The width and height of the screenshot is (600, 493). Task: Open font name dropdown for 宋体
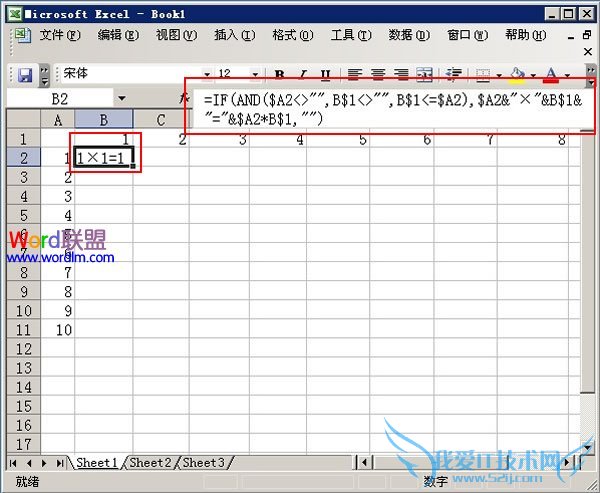point(207,74)
